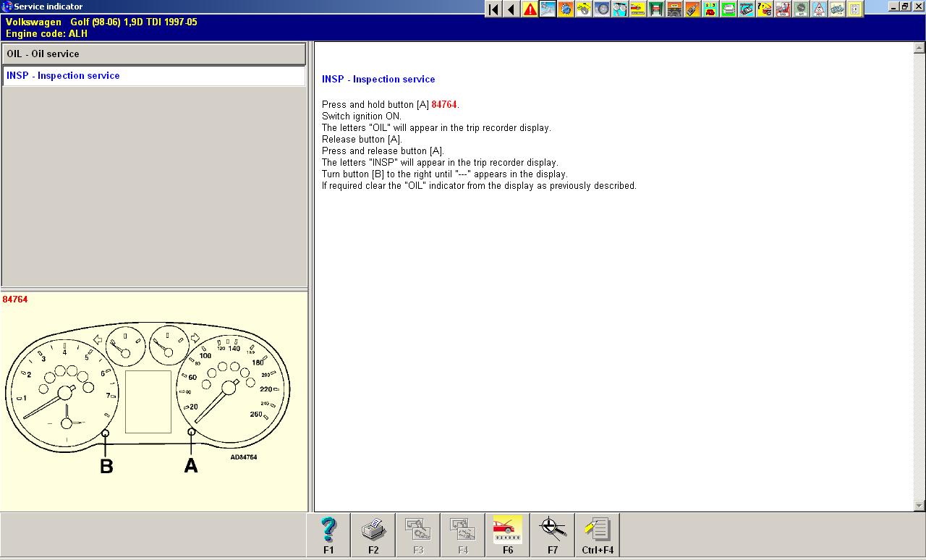
Task: Open the cyan diagnostic connector toolbar icon
Action: 747,9
